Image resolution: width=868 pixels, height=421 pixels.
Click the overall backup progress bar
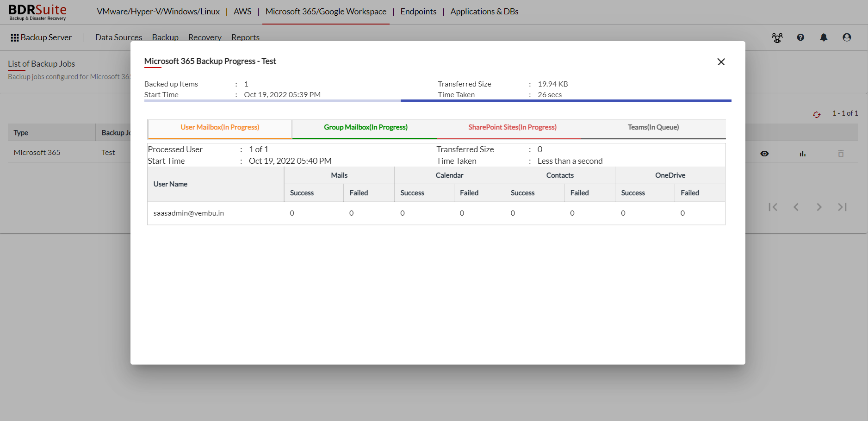point(438,100)
